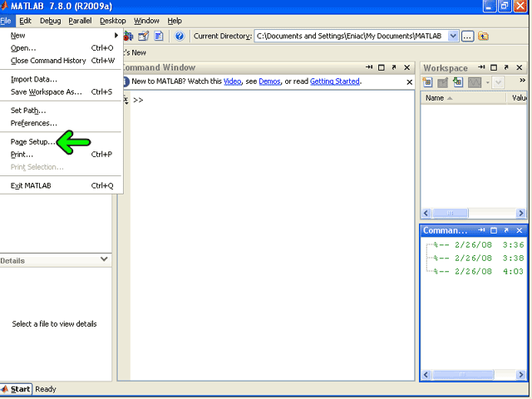Click the Help question mark icon
Screen dimensions: 532x399
pyautogui.click(x=179, y=36)
